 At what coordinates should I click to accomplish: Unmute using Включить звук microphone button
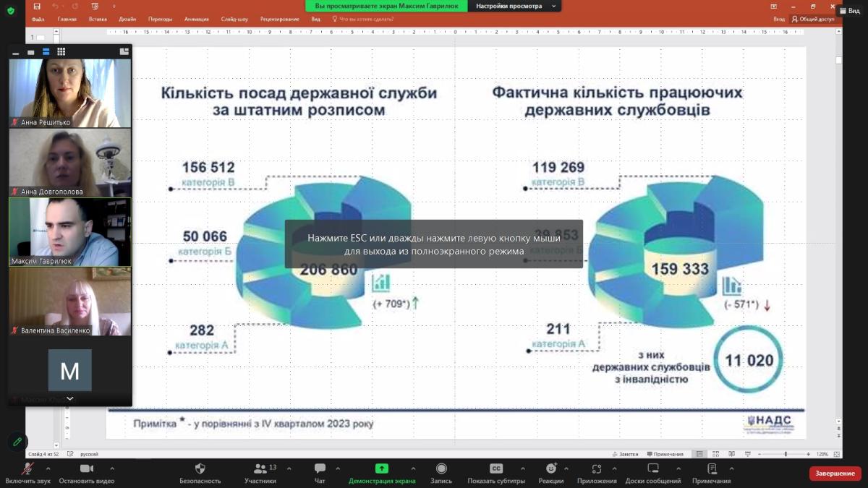tap(27, 473)
